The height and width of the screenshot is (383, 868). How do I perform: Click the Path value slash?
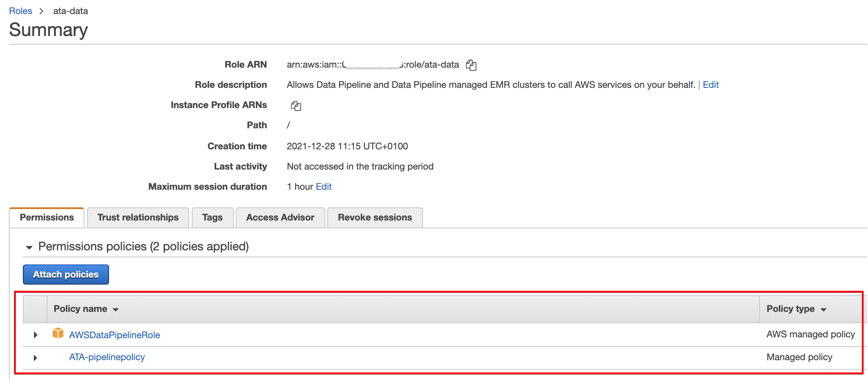(x=288, y=125)
